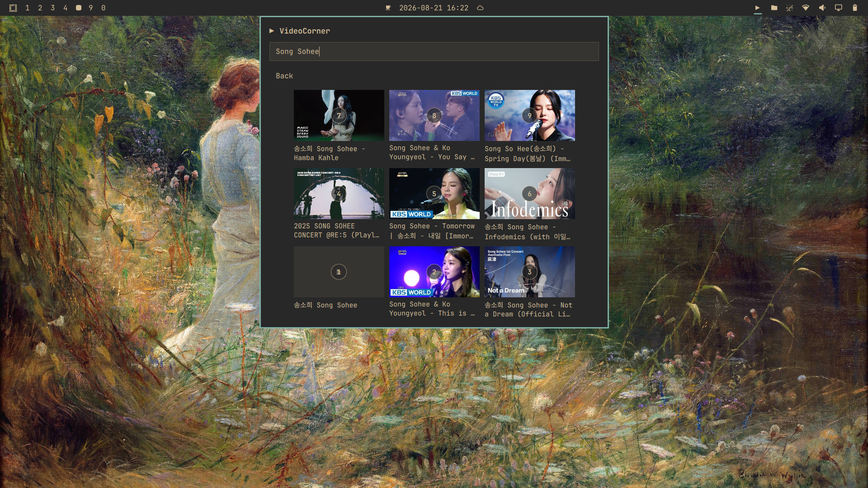Click the play icon in the system tray
The width and height of the screenshot is (868, 488).
tap(758, 8)
